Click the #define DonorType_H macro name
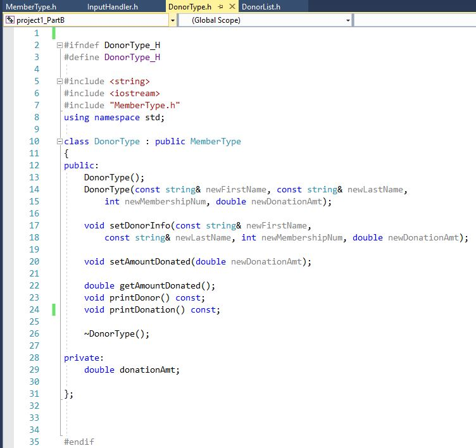Image resolution: width=476 pixels, height=448 pixels. click(x=132, y=57)
